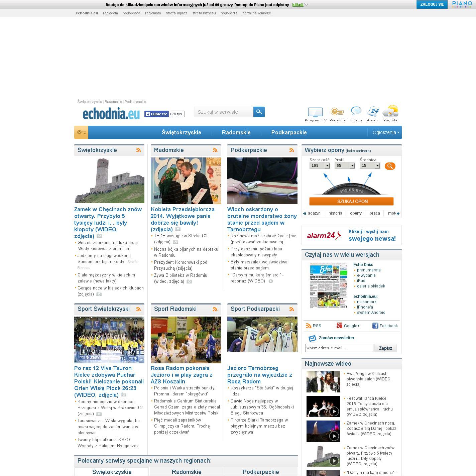Image resolution: width=476 pixels, height=476 pixels.
Task: Open RSS feed icon for Podkarpackie section
Action: [291, 150]
